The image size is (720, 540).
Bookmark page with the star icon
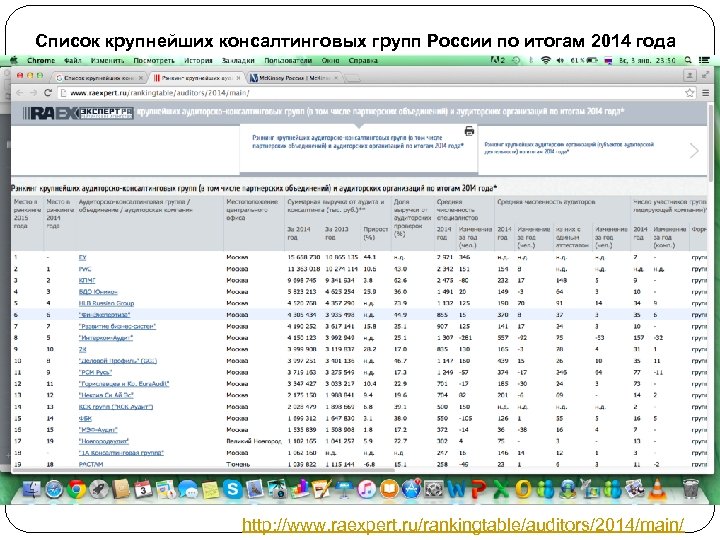tap(690, 93)
